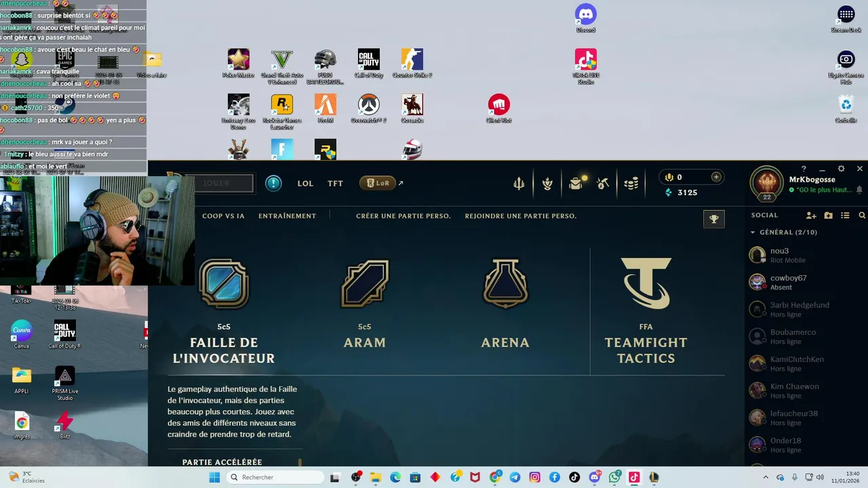Open friend cowboy67 in friends list
The width and height of the screenshot is (868, 488).
coord(806,282)
